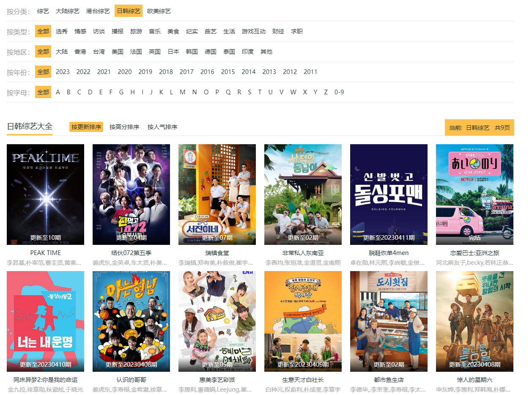Screen dimensions: 532x395
Task: Filter by type 游戏互动
Action: 254,31
